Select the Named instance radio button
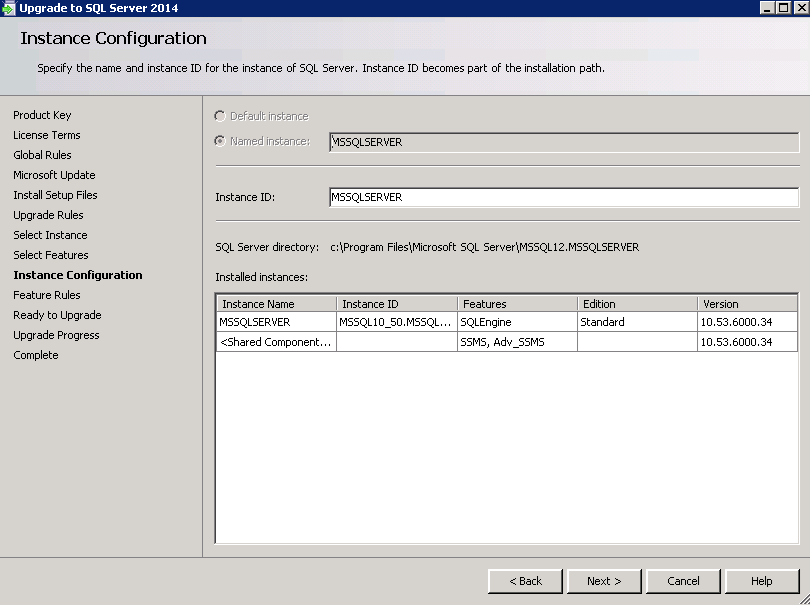The width and height of the screenshot is (810, 605). [x=220, y=141]
